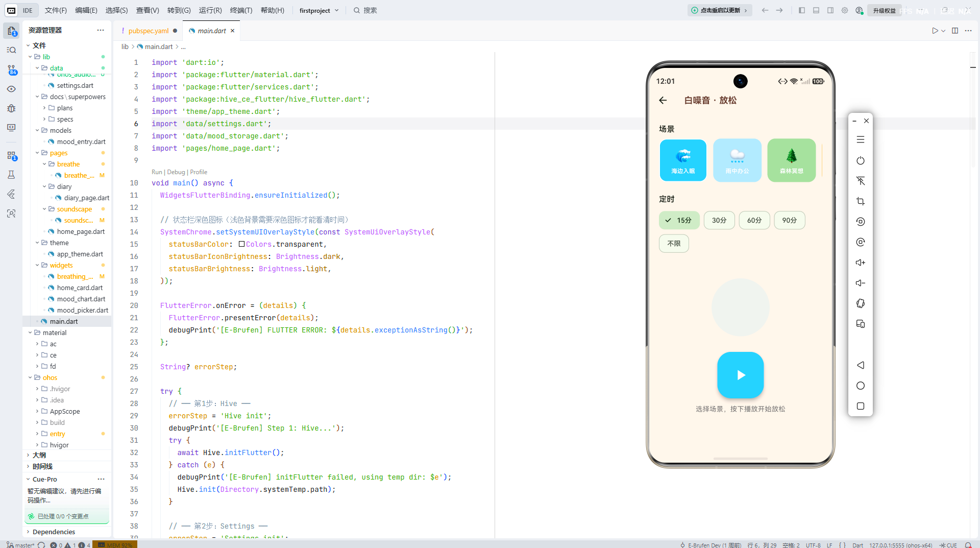Open the Testing flask icon in activity bar
The image size is (980, 548).
coord(11,175)
